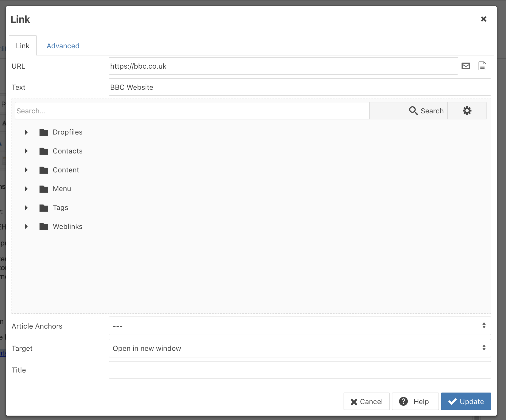Open search options gear icon
Screen dimensions: 506x420
coord(467,111)
